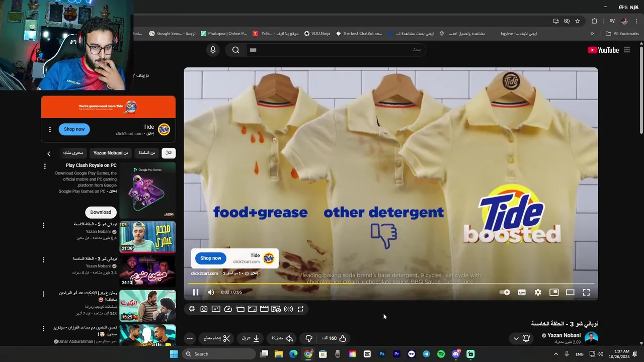Click the camera screenshot icon below the player
The width and height of the screenshot is (644, 362).
point(204,309)
